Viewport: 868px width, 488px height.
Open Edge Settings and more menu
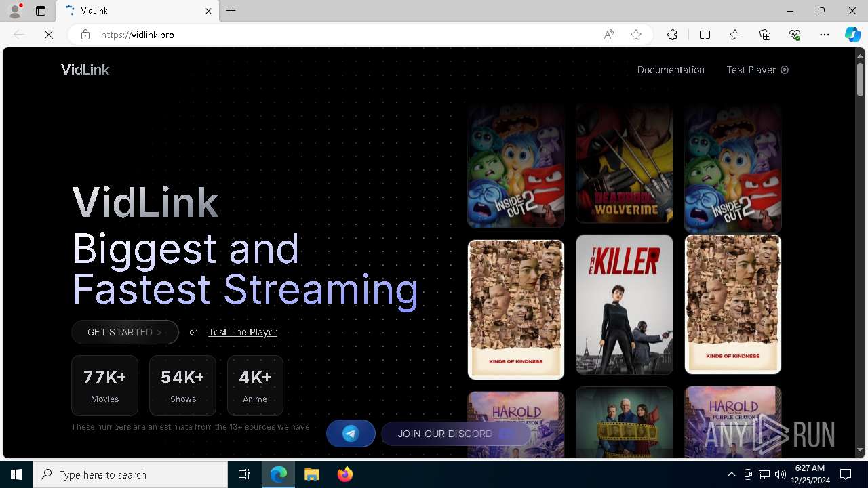click(825, 35)
